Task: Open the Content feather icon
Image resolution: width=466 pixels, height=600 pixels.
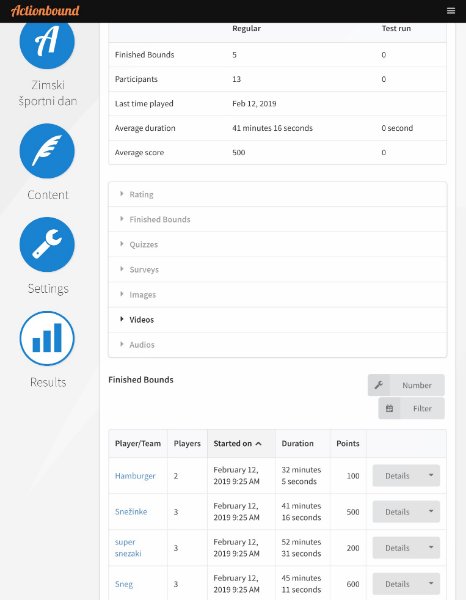Action: (47, 151)
